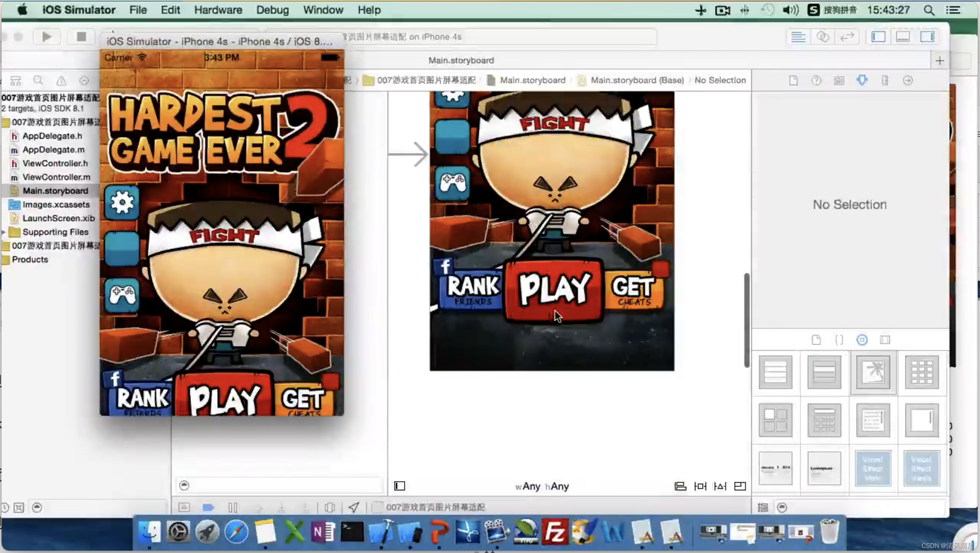Screen dimensions: 980x553
Task: Open the File inspector
Action: click(x=793, y=80)
